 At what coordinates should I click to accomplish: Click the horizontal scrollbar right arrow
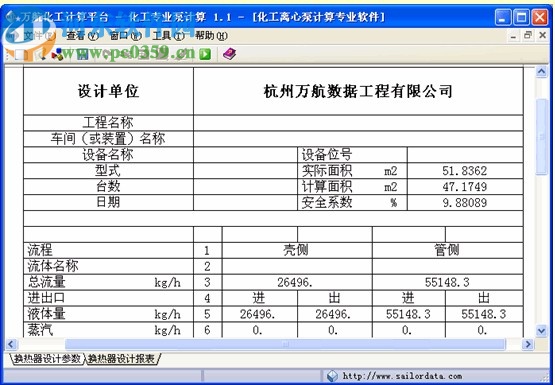click(x=528, y=344)
